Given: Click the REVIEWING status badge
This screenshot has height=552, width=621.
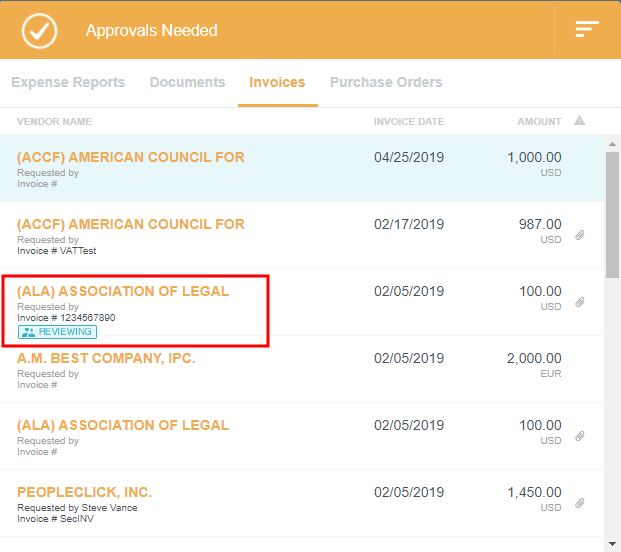Looking at the screenshot, I should [x=57, y=332].
